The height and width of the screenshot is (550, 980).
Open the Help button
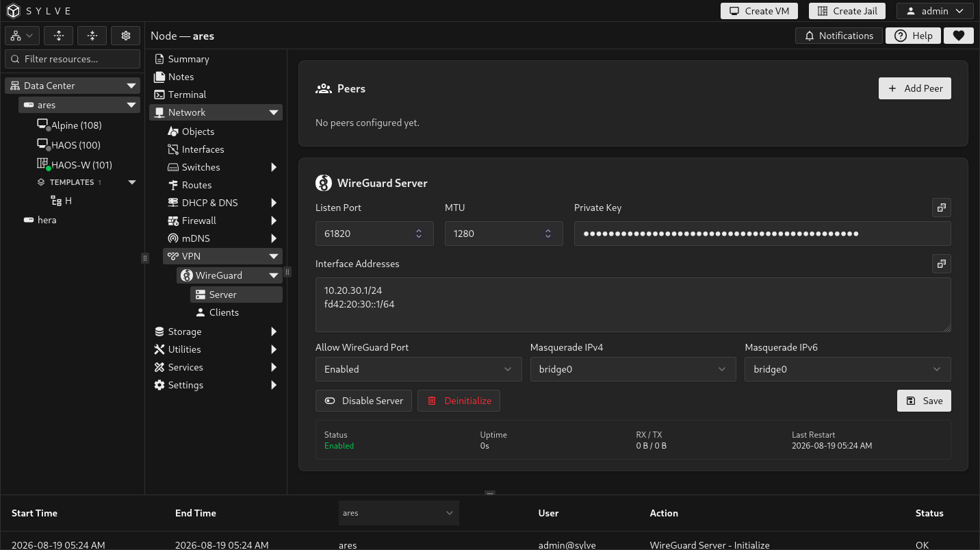pos(913,36)
